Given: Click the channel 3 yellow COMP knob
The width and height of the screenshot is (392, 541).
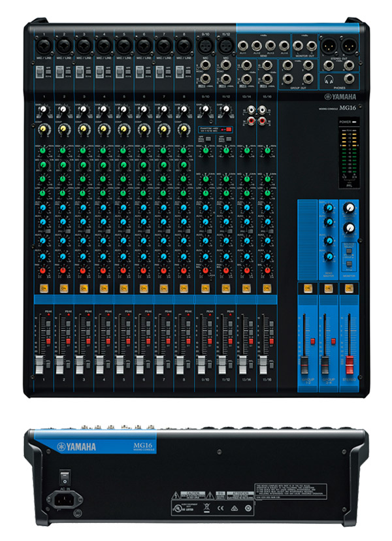Looking at the screenshot, I should pyautogui.click(x=84, y=129).
